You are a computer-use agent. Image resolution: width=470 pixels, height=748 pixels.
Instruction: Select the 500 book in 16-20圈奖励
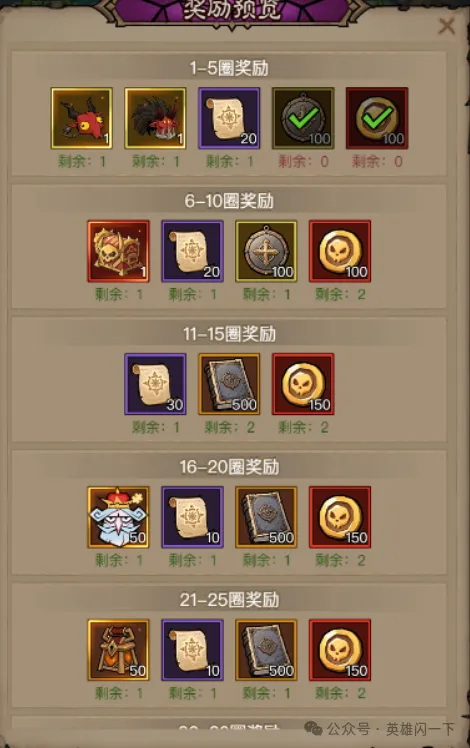[x=266, y=517]
